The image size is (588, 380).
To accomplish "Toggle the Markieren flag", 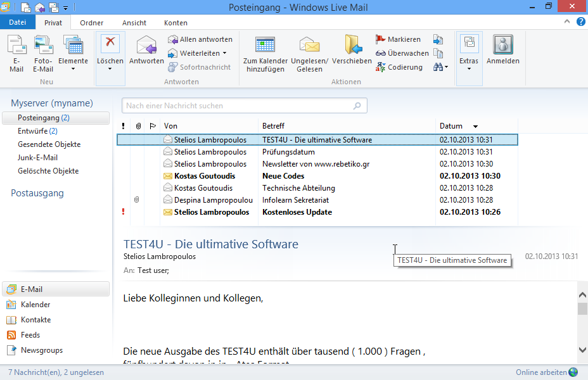I will tap(399, 39).
